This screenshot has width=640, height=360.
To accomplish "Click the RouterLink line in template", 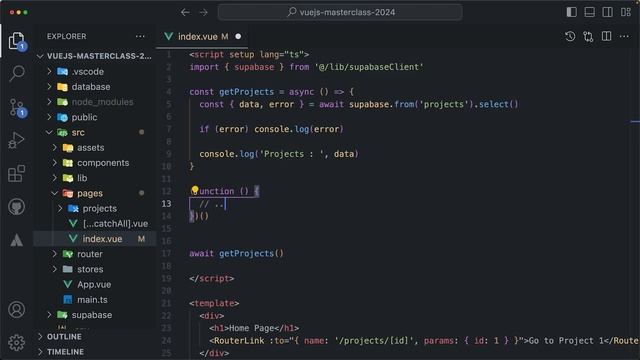I will click(424, 340).
